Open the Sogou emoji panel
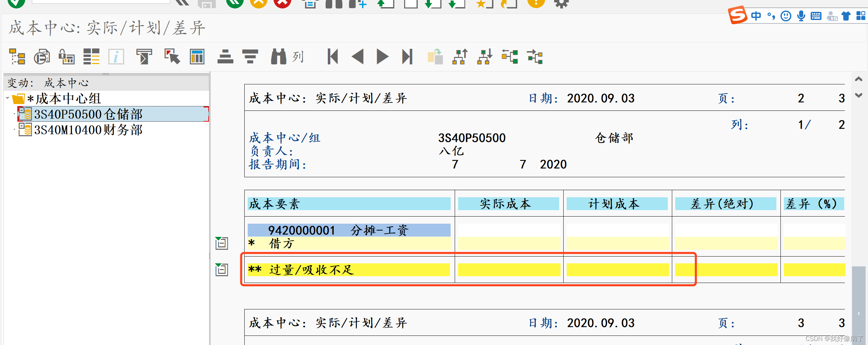 pyautogui.click(x=786, y=16)
